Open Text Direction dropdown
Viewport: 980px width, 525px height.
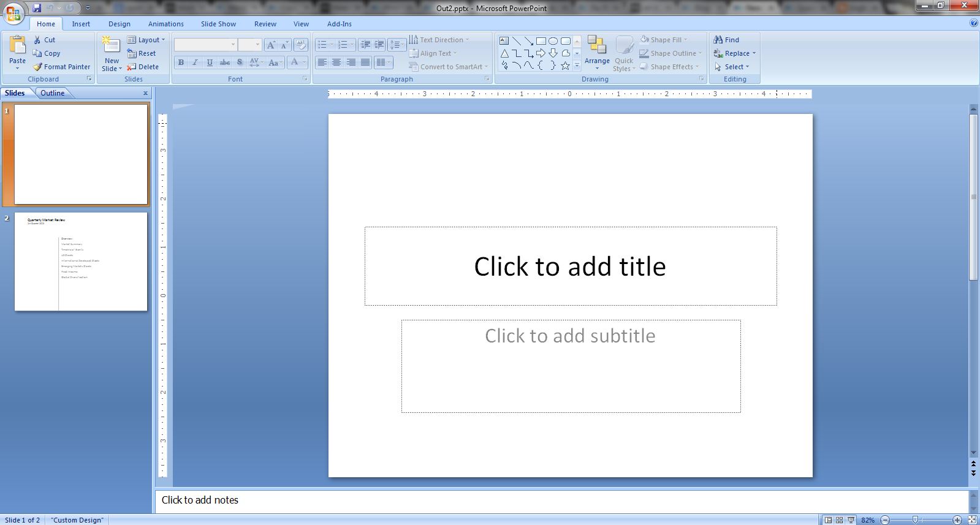tap(439, 40)
